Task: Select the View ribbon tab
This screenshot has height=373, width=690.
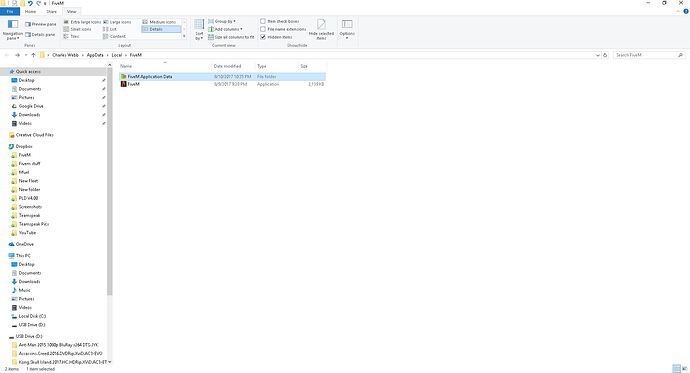Action: click(71, 11)
